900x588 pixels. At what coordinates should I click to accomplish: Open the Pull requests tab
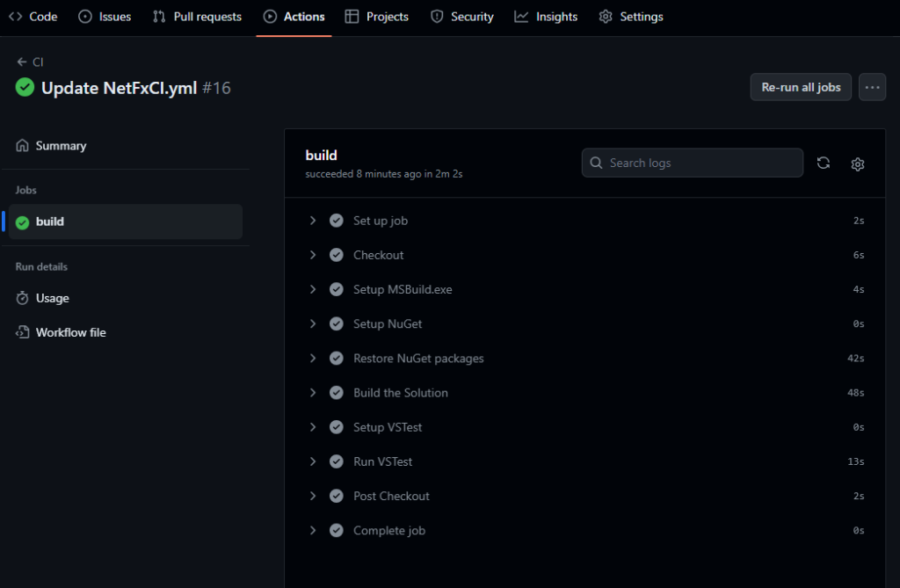coord(197,17)
